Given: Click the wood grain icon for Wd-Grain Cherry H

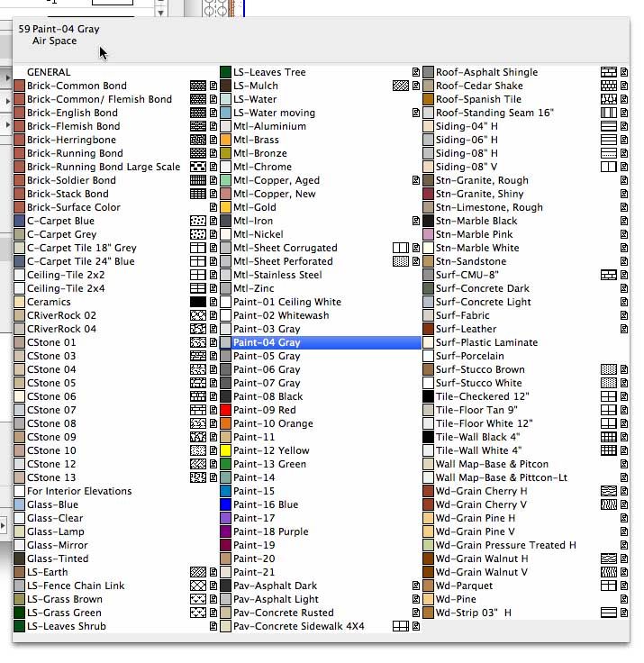Looking at the screenshot, I should click(609, 491).
